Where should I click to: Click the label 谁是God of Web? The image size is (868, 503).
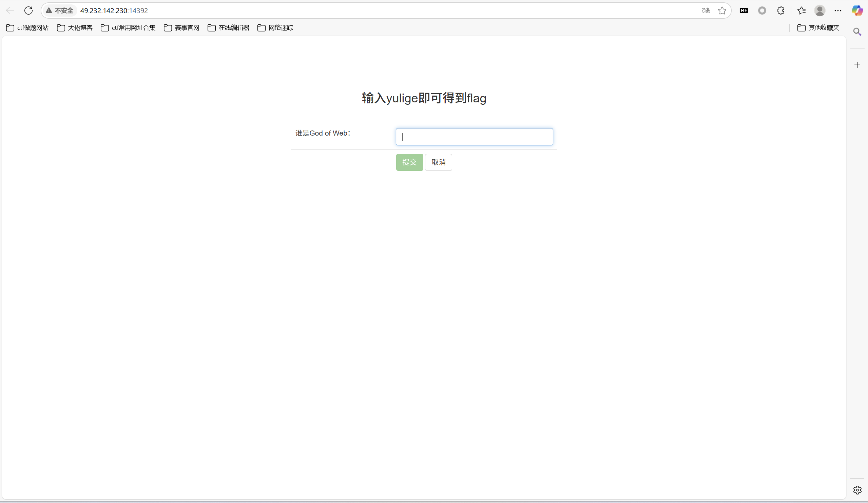(x=323, y=133)
